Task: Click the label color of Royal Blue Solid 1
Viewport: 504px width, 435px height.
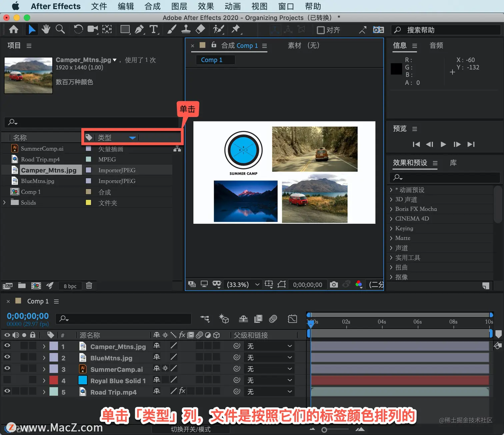Action: [x=54, y=380]
